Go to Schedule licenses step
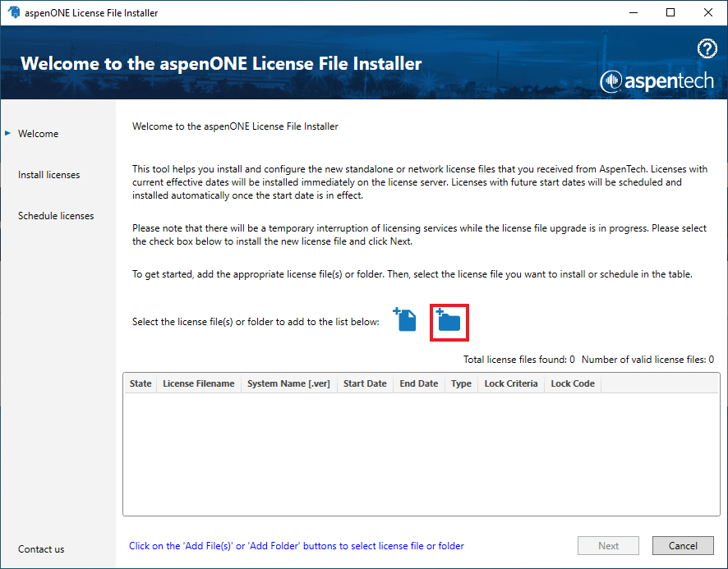 (56, 216)
